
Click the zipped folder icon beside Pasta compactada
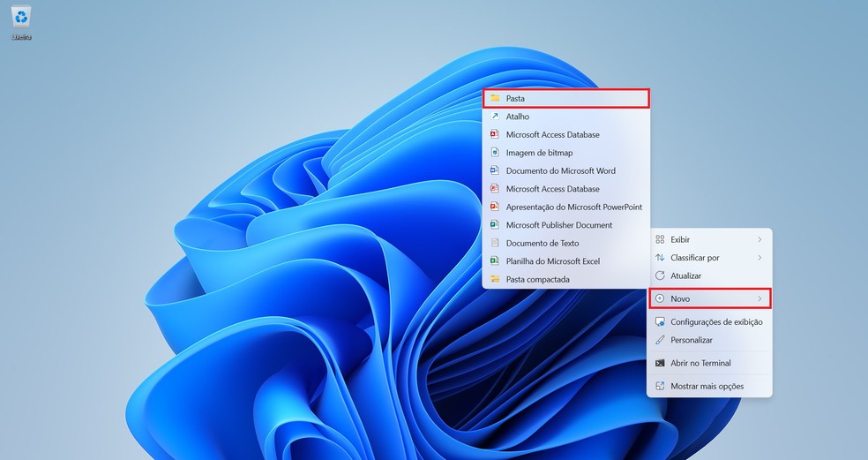pos(495,279)
